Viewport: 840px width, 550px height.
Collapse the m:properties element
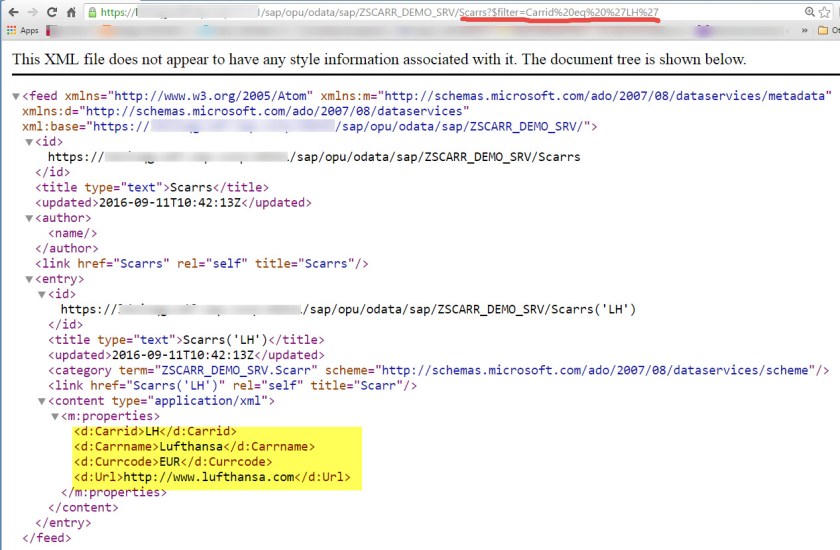tap(55, 417)
